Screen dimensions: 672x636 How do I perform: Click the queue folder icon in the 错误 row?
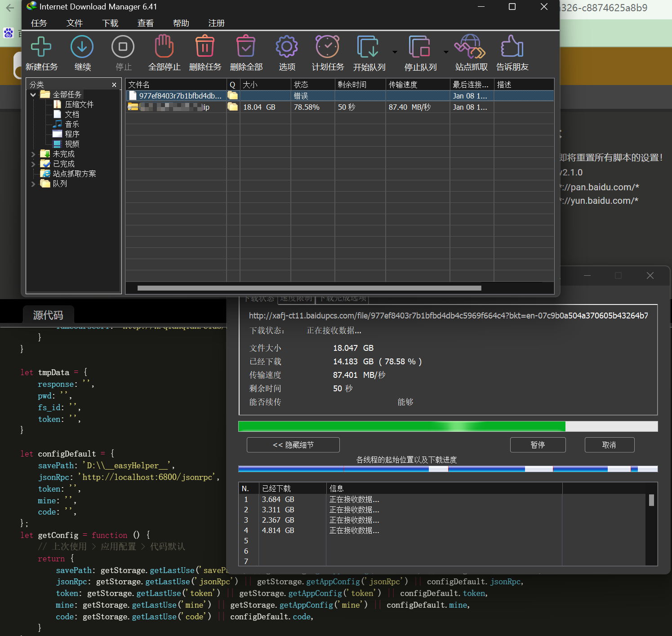pos(232,95)
